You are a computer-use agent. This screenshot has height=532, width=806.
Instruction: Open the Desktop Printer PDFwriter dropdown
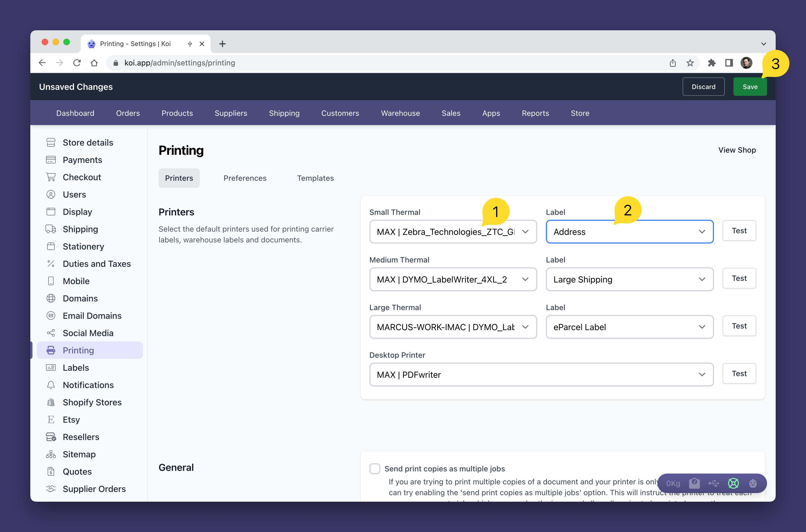coord(541,375)
